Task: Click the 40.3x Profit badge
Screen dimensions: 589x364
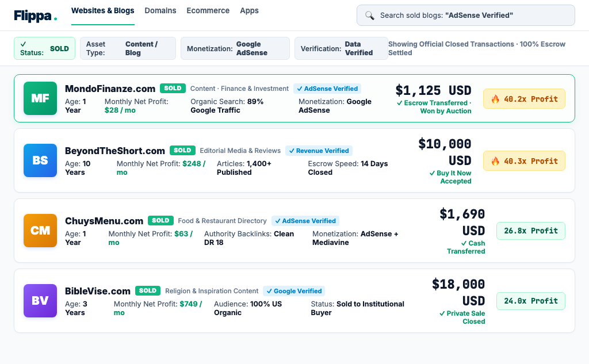Action: pos(524,161)
